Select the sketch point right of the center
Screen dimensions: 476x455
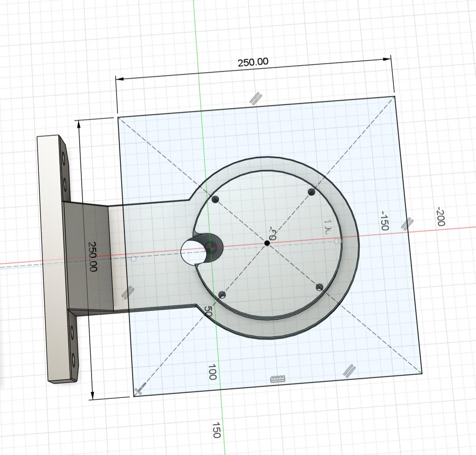[337, 241]
